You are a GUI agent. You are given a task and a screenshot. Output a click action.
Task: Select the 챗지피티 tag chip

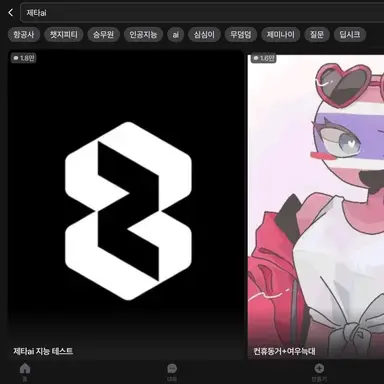tap(64, 34)
